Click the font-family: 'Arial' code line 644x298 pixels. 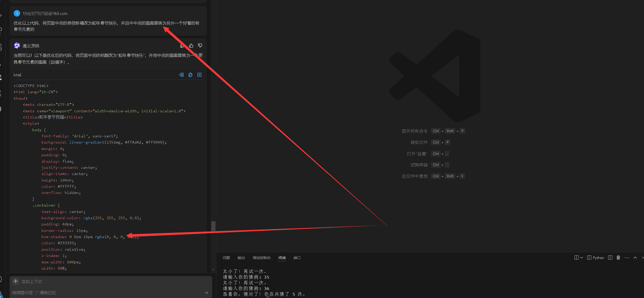click(x=79, y=136)
